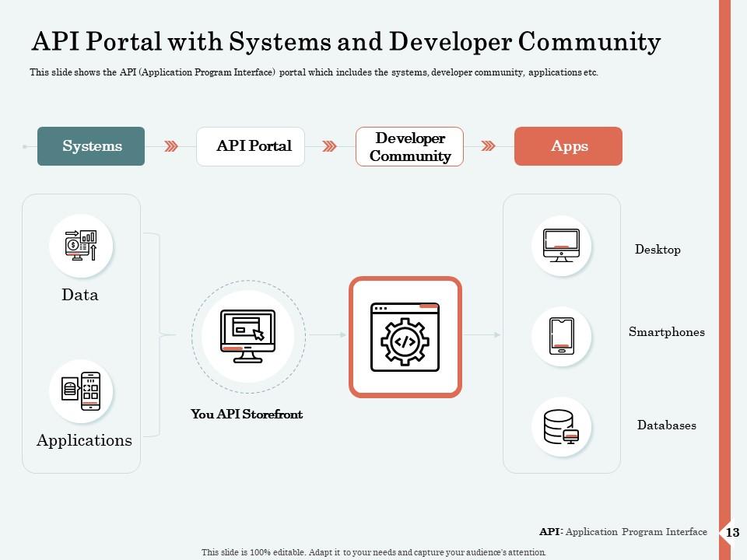Select the code gear developer icon

point(405,337)
